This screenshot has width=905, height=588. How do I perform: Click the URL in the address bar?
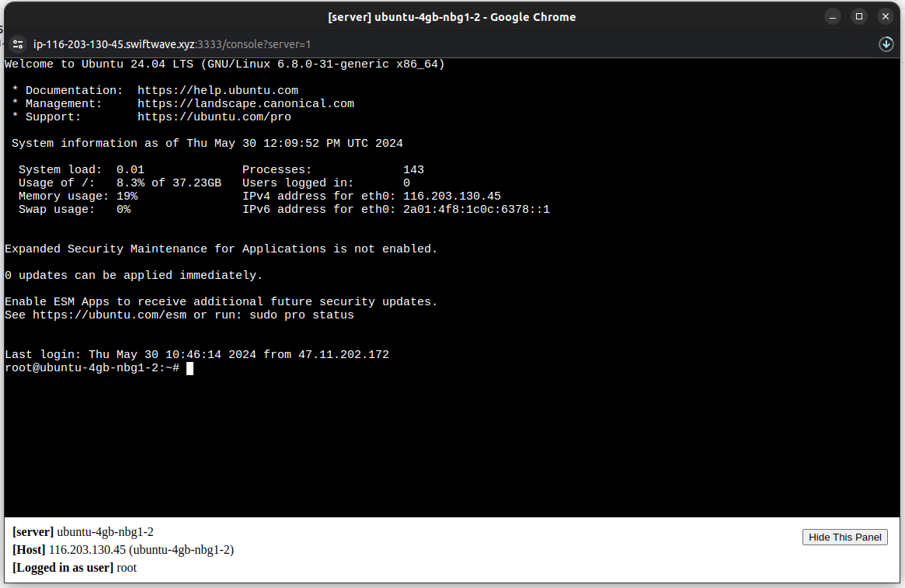click(x=172, y=44)
